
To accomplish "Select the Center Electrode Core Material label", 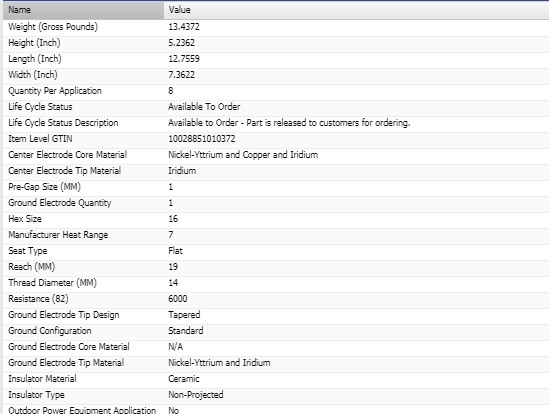I will tap(68, 155).
